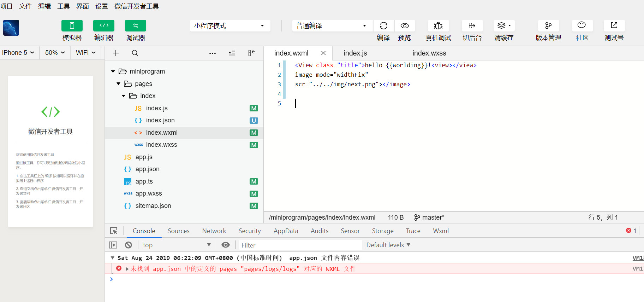The height and width of the screenshot is (302, 644).
Task: Open the 普通编译 compile mode dropdown
Action: 332,26
